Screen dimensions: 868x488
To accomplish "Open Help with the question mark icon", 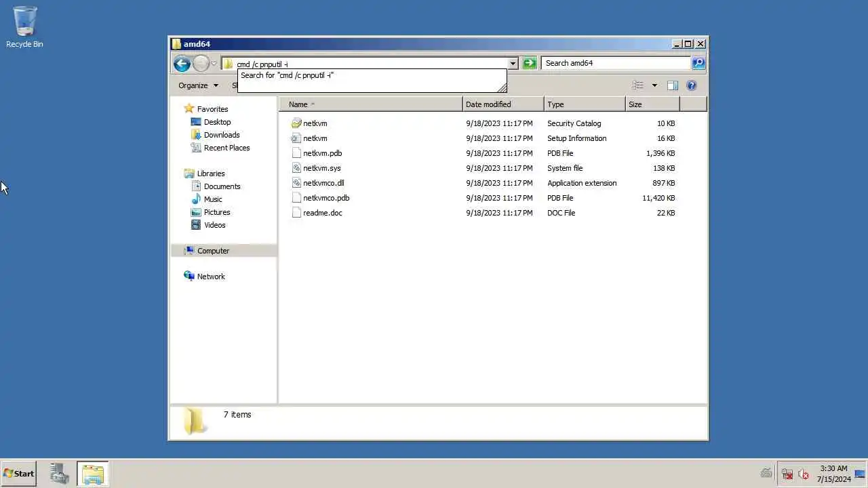I will 692,85.
